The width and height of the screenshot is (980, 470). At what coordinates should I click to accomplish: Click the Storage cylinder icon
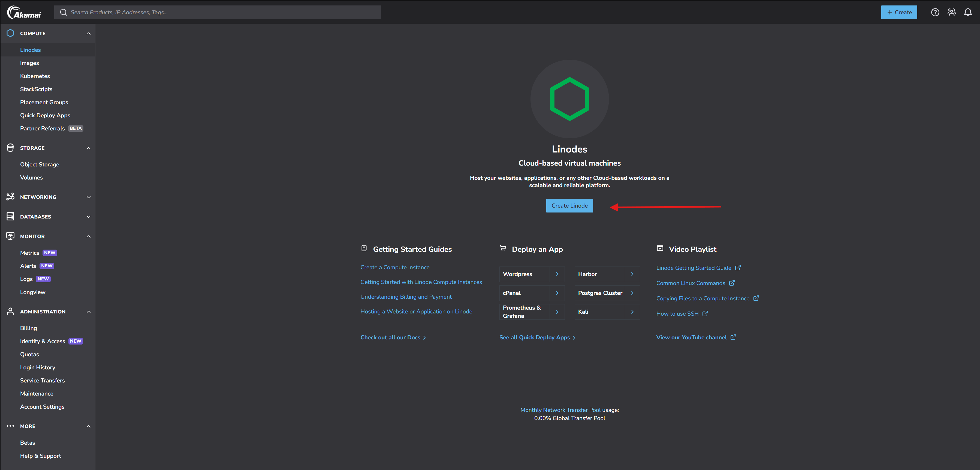point(10,148)
